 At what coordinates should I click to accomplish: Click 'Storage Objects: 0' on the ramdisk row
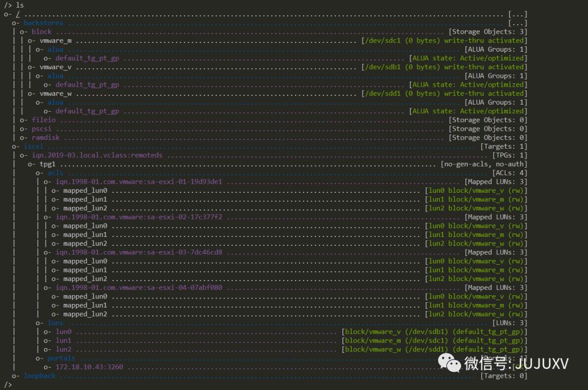coord(488,138)
